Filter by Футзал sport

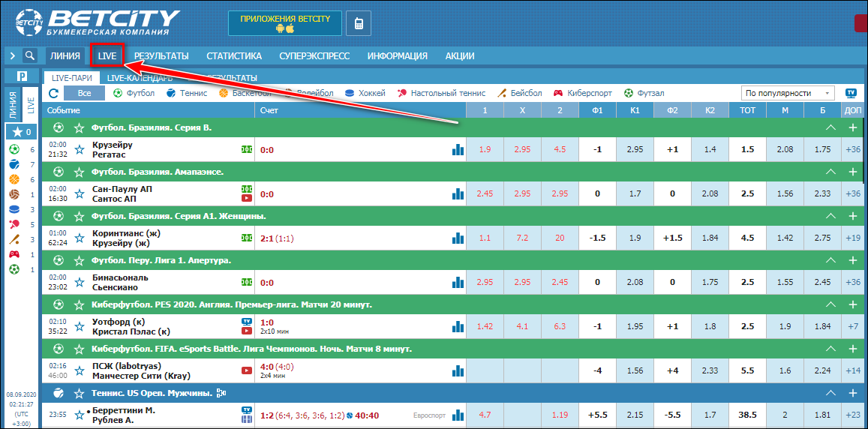[x=644, y=94]
